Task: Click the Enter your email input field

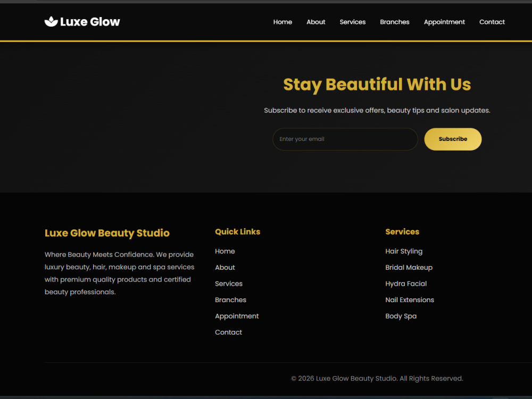Action: click(x=345, y=139)
